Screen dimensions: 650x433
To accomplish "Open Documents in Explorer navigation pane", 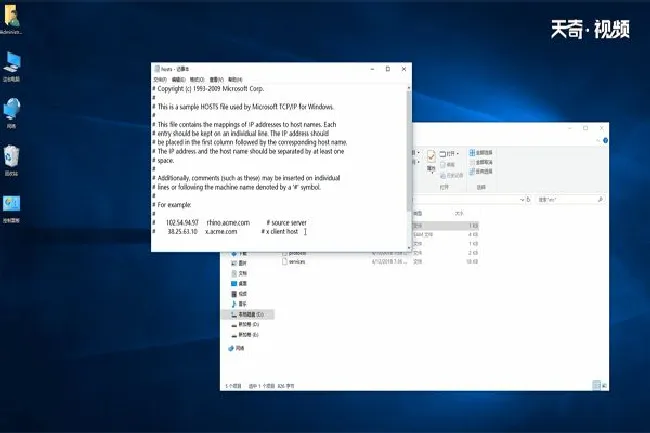I will click(239, 273).
